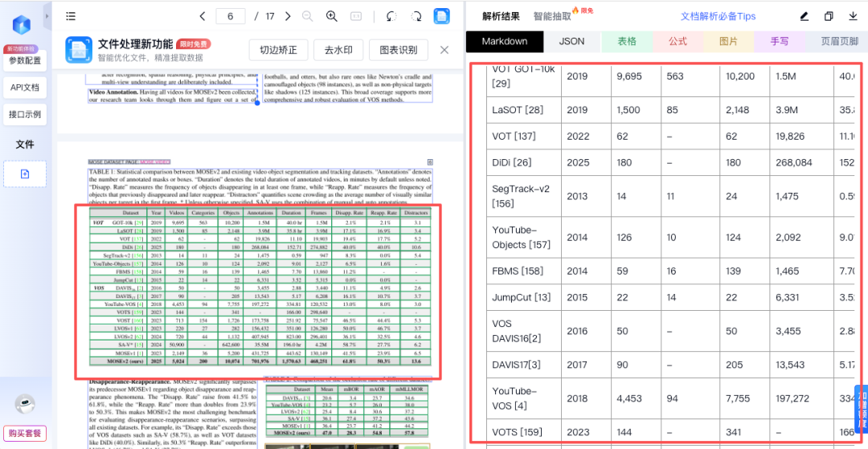Click the VOS DAVIS16[2] cell
Screen dimensions: 868x449
[x=524, y=331]
